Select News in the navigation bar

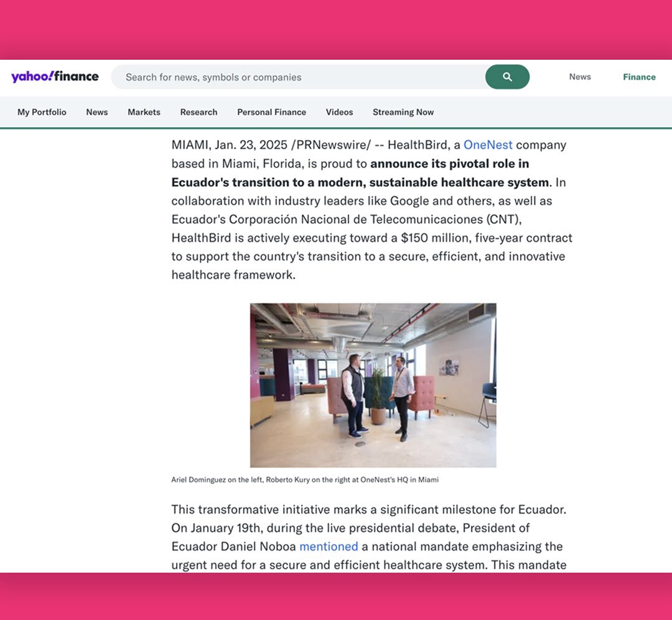(97, 112)
